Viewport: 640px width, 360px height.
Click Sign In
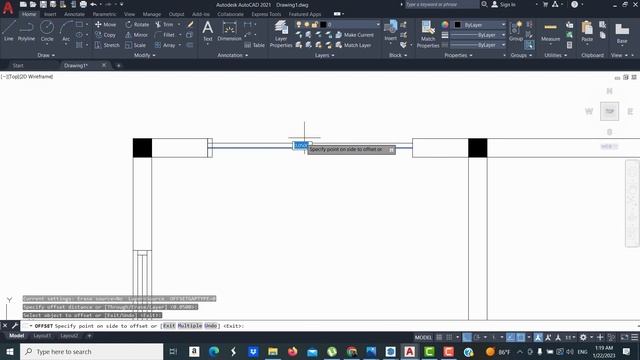tap(503, 4)
